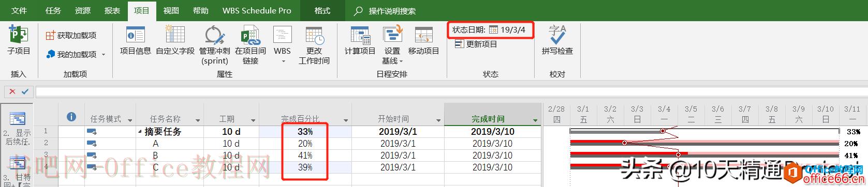Collapse the 摘要任务 summary row
The height and width of the screenshot is (187, 868).
pyautogui.click(x=140, y=132)
